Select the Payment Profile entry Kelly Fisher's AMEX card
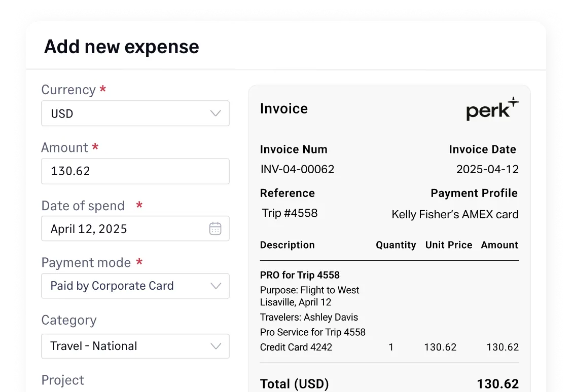The image size is (572, 392). click(x=455, y=214)
